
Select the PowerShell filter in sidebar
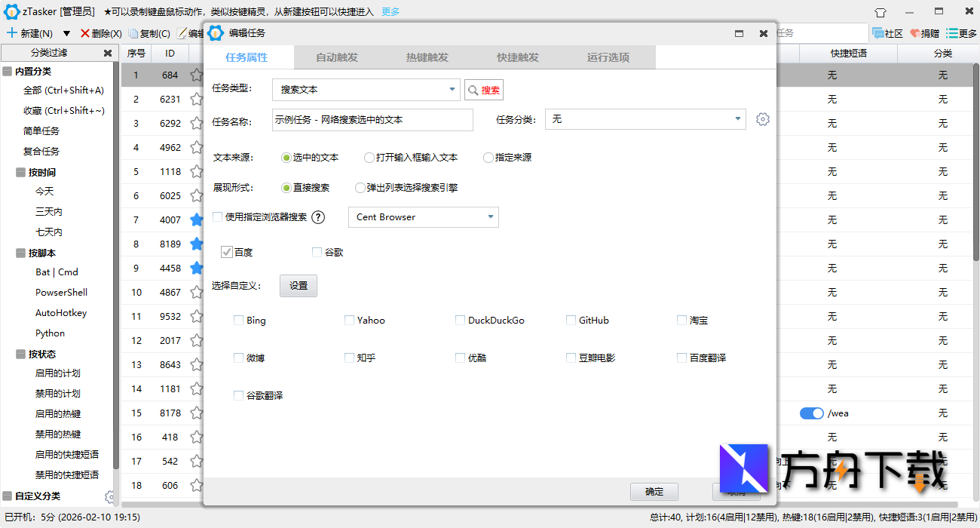pyautogui.click(x=60, y=292)
